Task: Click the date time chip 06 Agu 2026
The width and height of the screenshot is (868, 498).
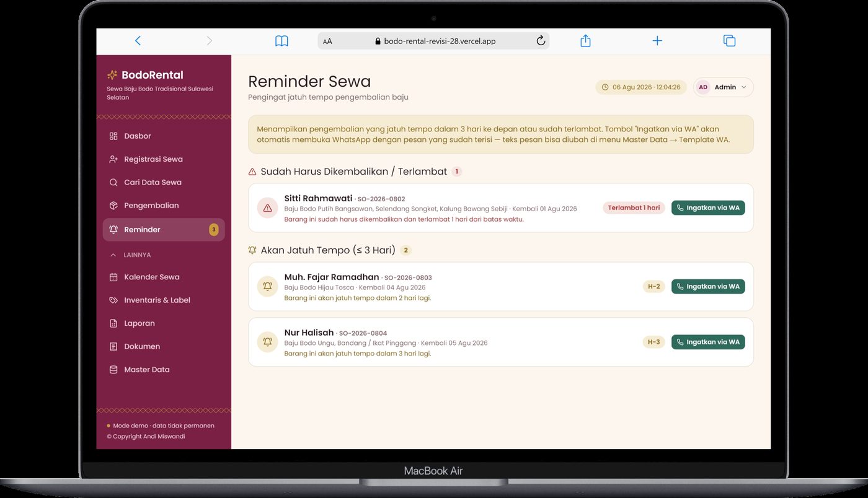Action: (641, 87)
